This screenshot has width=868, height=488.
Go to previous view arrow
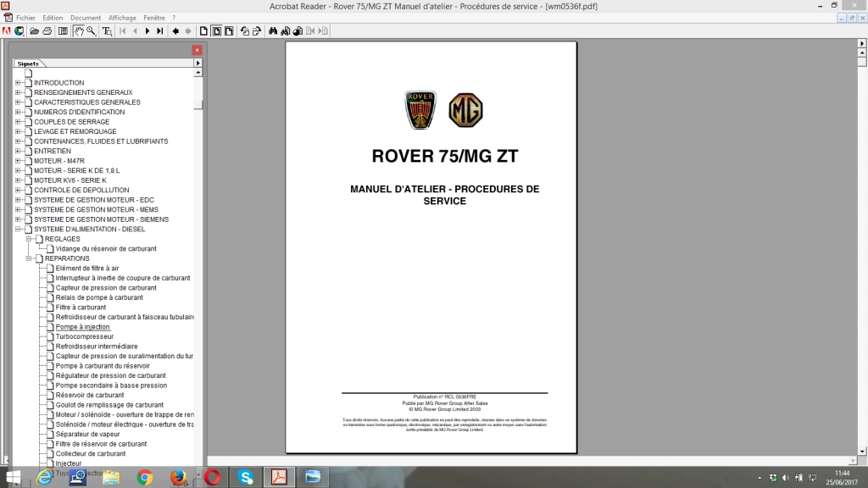click(175, 31)
